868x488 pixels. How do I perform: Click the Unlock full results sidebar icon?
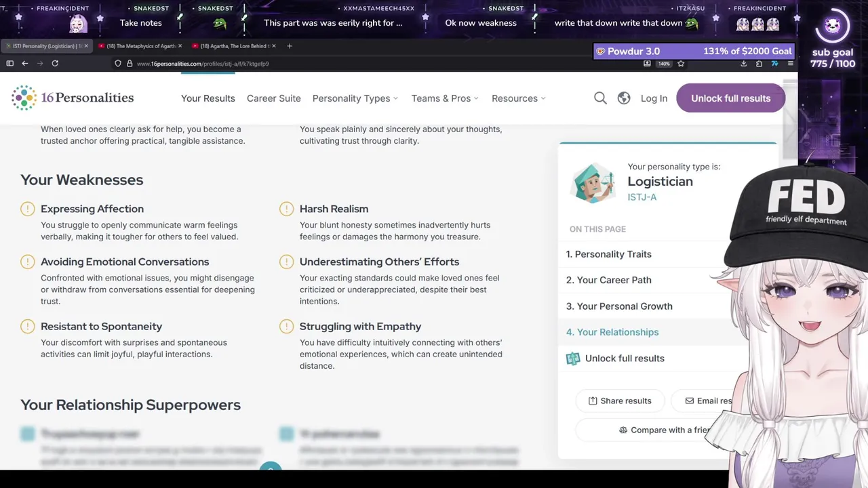(x=573, y=359)
